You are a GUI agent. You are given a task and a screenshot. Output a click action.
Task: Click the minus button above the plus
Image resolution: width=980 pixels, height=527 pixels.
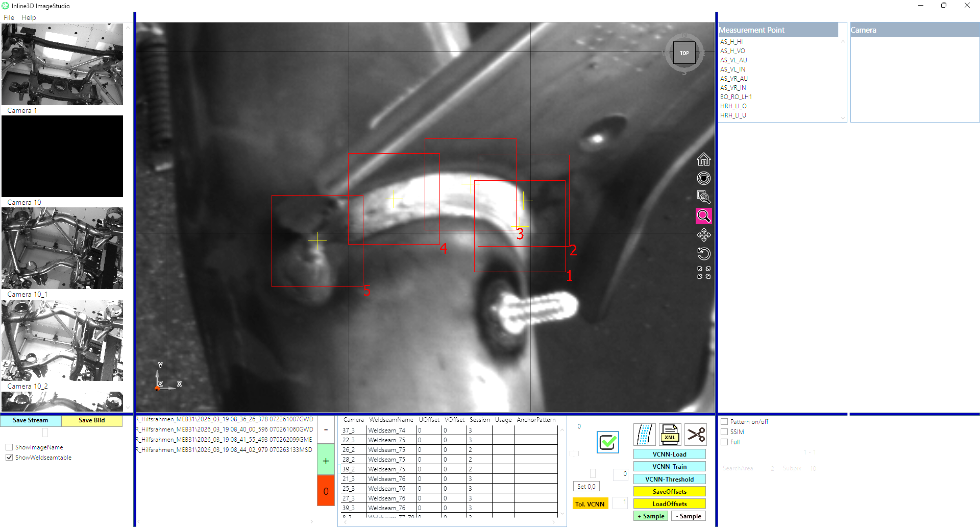(326, 430)
